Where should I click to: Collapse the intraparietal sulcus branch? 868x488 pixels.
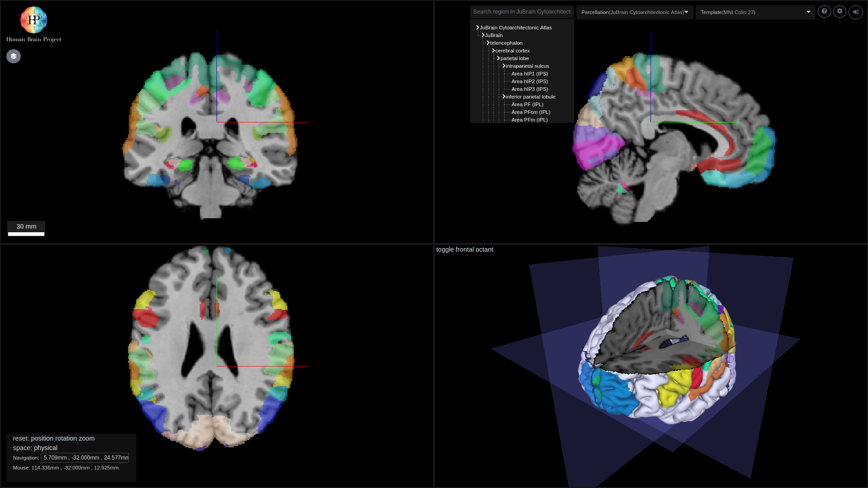pos(504,66)
